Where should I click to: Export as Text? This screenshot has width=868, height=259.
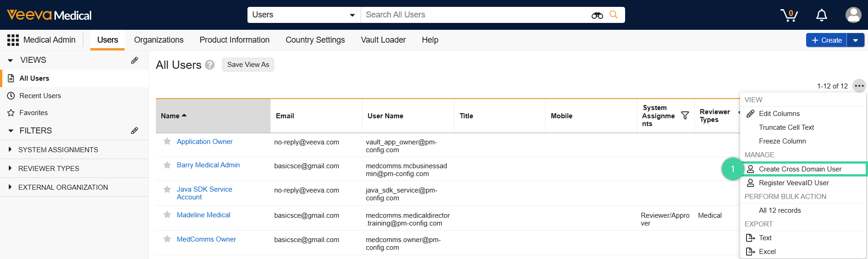[803, 238]
